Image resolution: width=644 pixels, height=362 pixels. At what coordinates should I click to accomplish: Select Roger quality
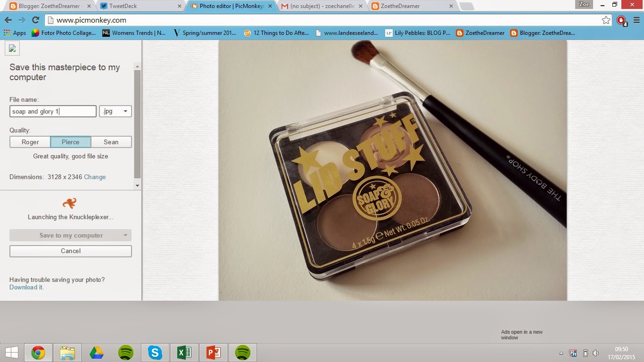[30, 142]
